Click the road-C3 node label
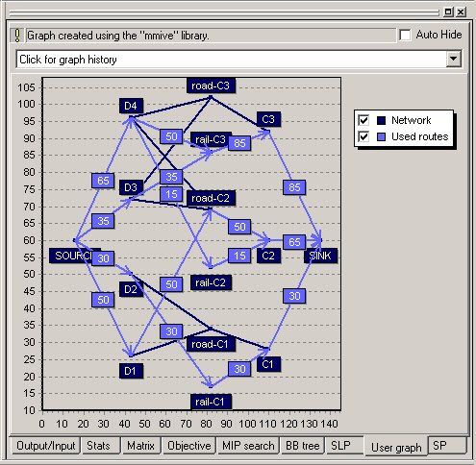This screenshot has width=476, height=465. click(211, 86)
